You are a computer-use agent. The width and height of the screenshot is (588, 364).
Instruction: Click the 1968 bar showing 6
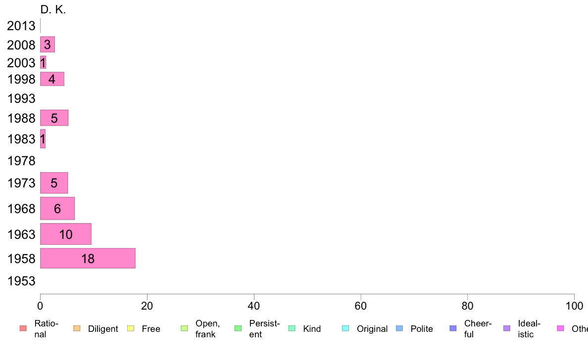coord(57,208)
